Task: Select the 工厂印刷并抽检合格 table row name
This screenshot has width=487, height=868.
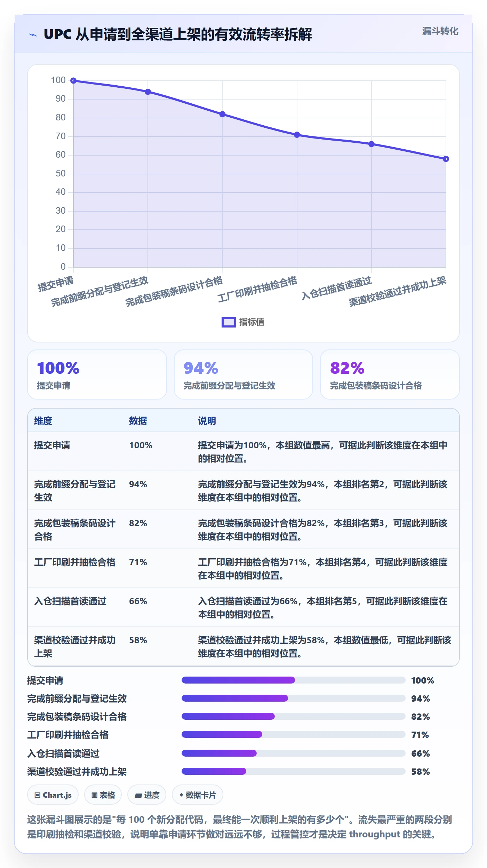Action: pyautogui.click(x=75, y=562)
